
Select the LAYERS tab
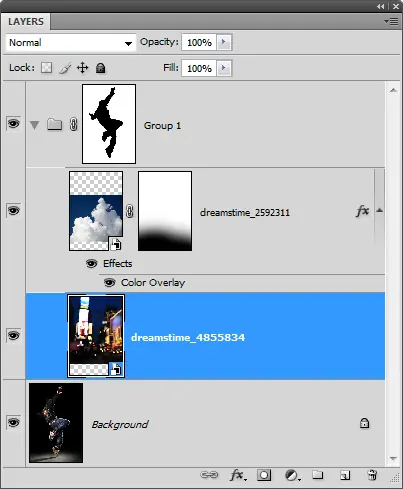pyautogui.click(x=26, y=22)
